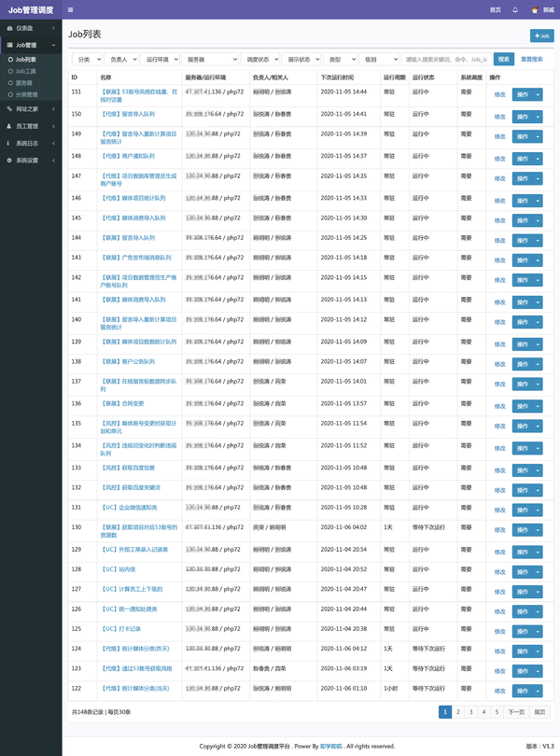Open the 分类 filter dropdown
The image size is (560, 756).
[88, 60]
